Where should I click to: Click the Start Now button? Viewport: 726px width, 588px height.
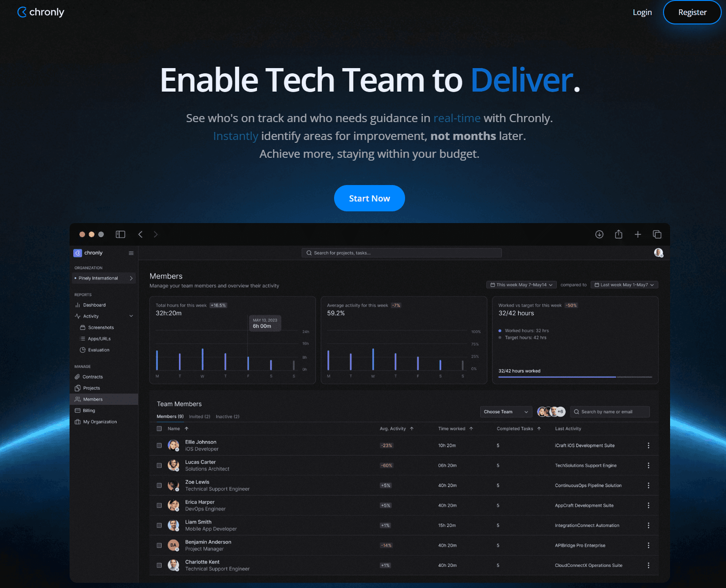point(369,198)
